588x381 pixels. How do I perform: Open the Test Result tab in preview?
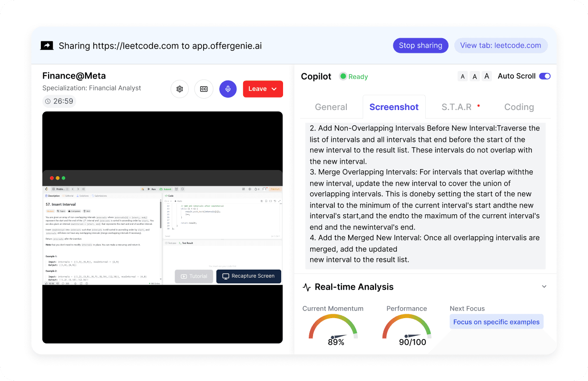point(186,243)
